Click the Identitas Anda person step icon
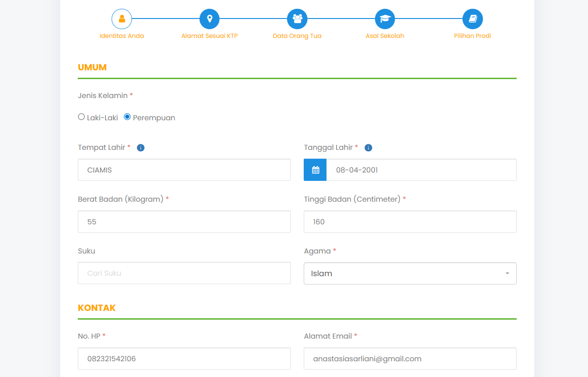The height and width of the screenshot is (377, 588). click(x=122, y=19)
